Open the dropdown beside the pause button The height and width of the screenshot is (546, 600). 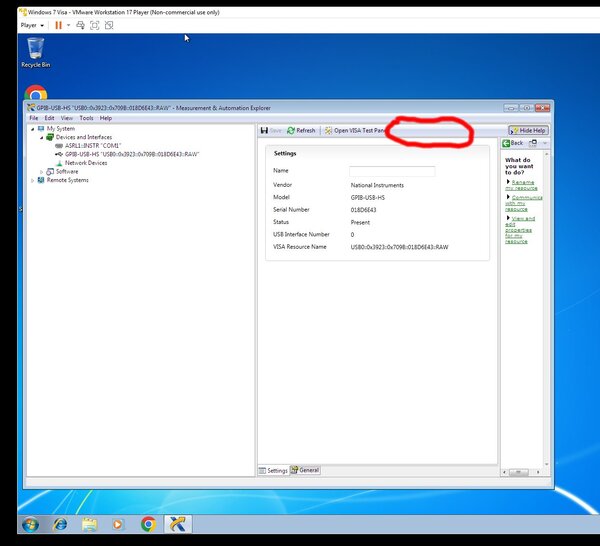click(68, 25)
